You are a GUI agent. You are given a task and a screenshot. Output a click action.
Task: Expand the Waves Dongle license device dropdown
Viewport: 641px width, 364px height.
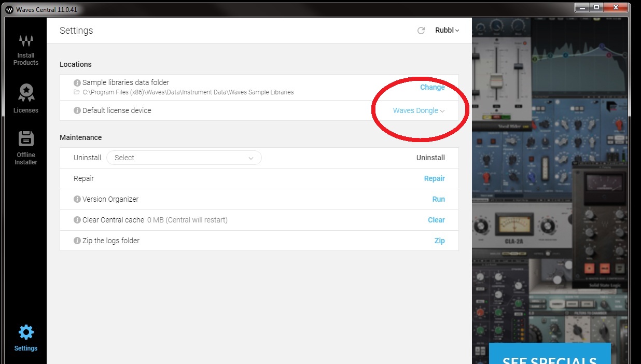(419, 110)
